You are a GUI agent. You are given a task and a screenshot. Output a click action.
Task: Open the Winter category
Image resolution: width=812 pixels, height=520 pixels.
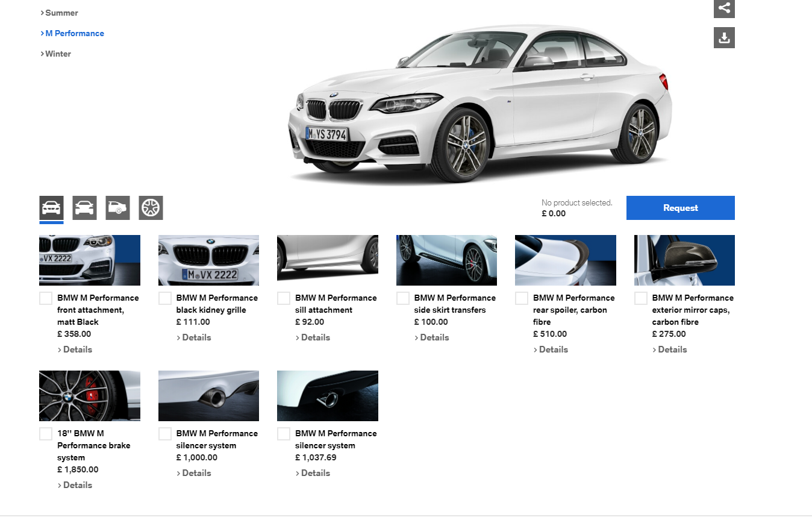[55, 54]
